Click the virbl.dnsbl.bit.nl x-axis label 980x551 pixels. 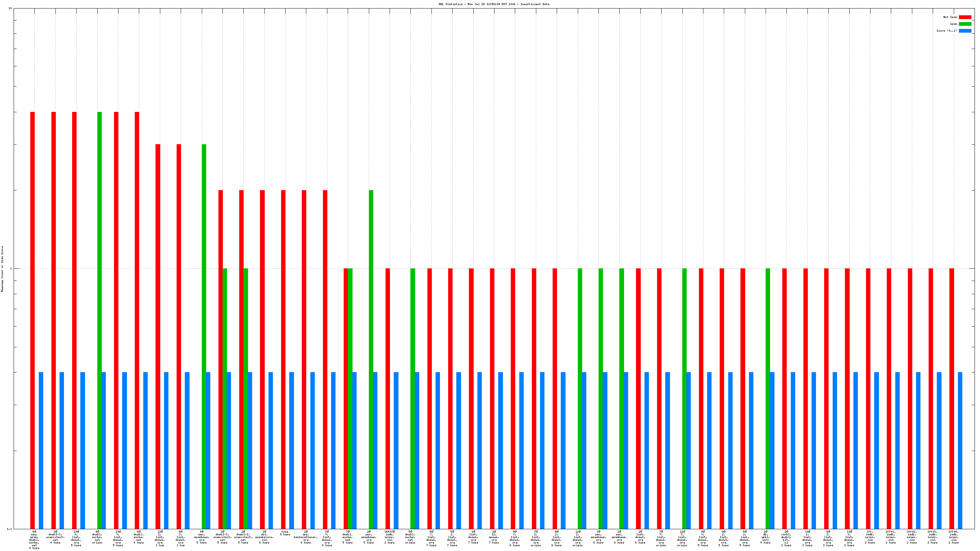786,538
